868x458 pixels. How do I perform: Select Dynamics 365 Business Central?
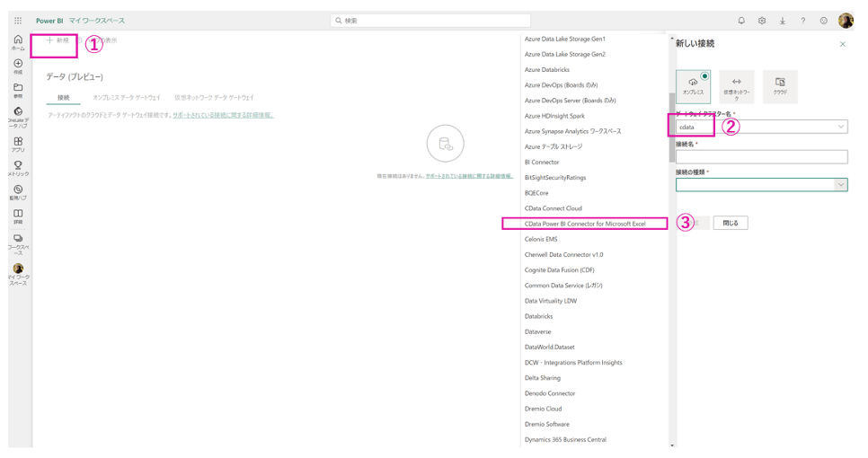[565, 440]
